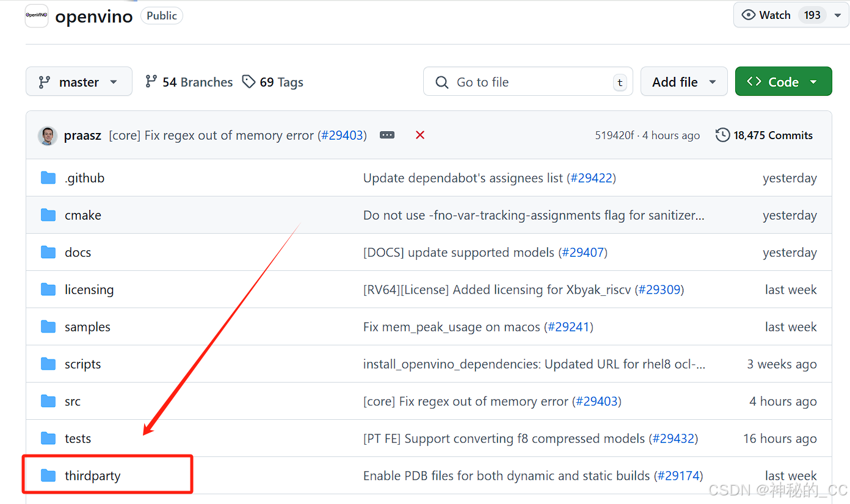Open the tests folder
This screenshot has height=504, width=850.
click(x=78, y=439)
